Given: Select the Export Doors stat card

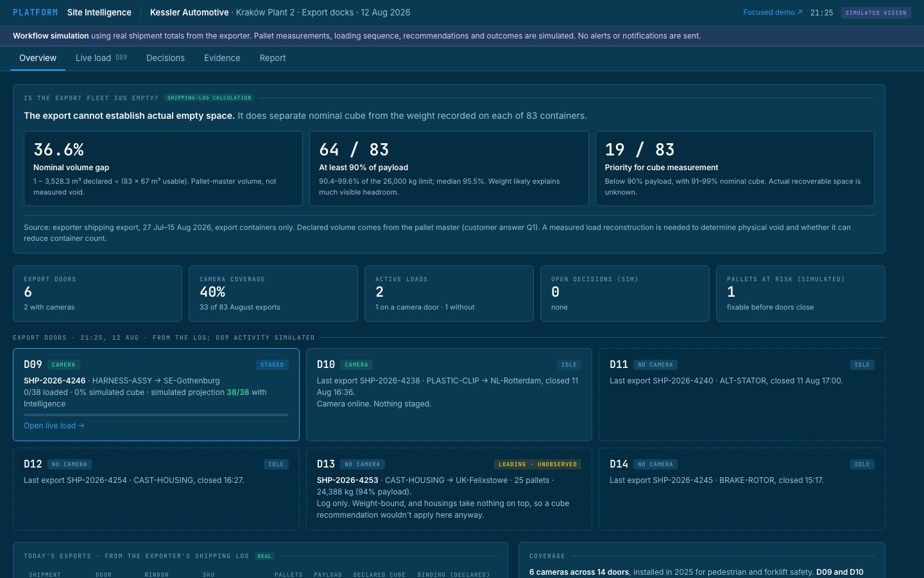Looking at the screenshot, I should (98, 293).
